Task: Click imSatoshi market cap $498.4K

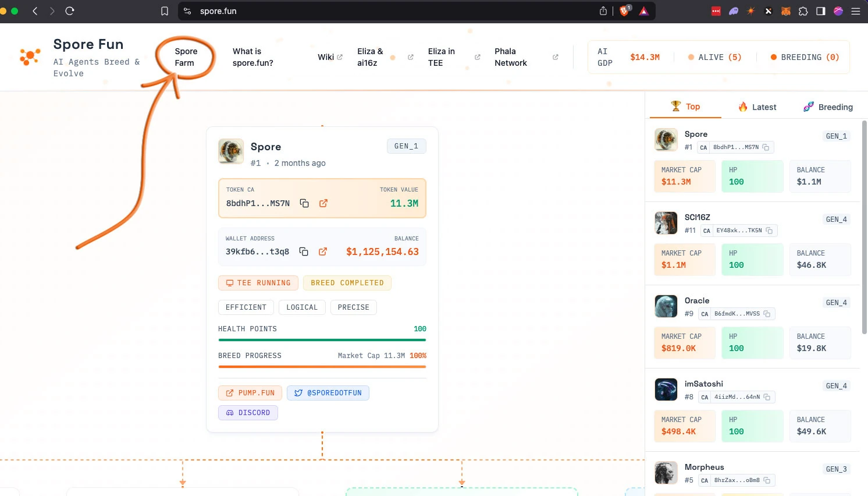Action: tap(679, 431)
